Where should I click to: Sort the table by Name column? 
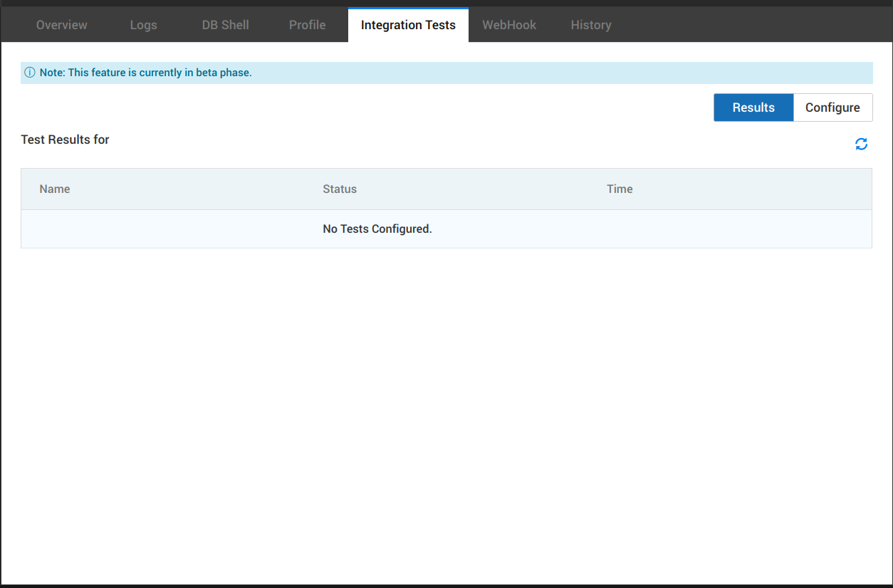click(54, 189)
